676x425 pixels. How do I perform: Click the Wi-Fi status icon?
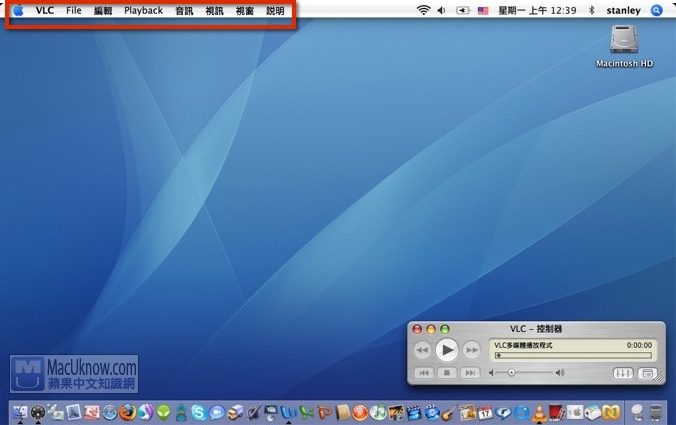[x=424, y=10]
